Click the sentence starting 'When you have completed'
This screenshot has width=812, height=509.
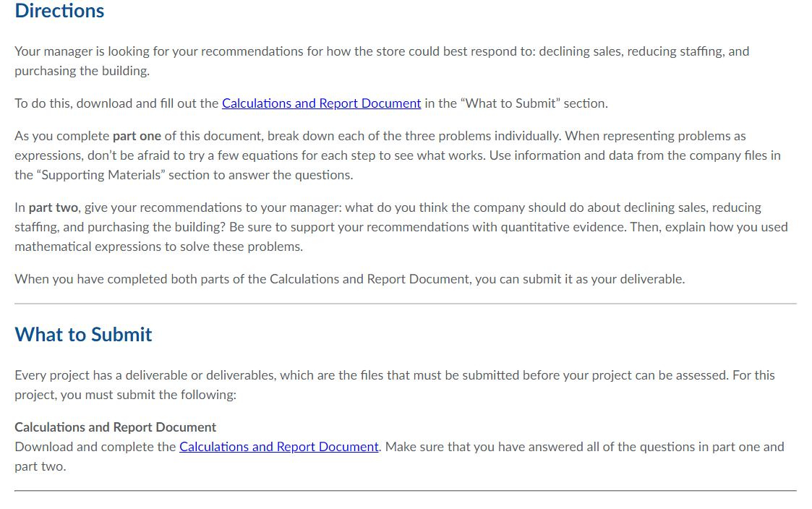349,279
